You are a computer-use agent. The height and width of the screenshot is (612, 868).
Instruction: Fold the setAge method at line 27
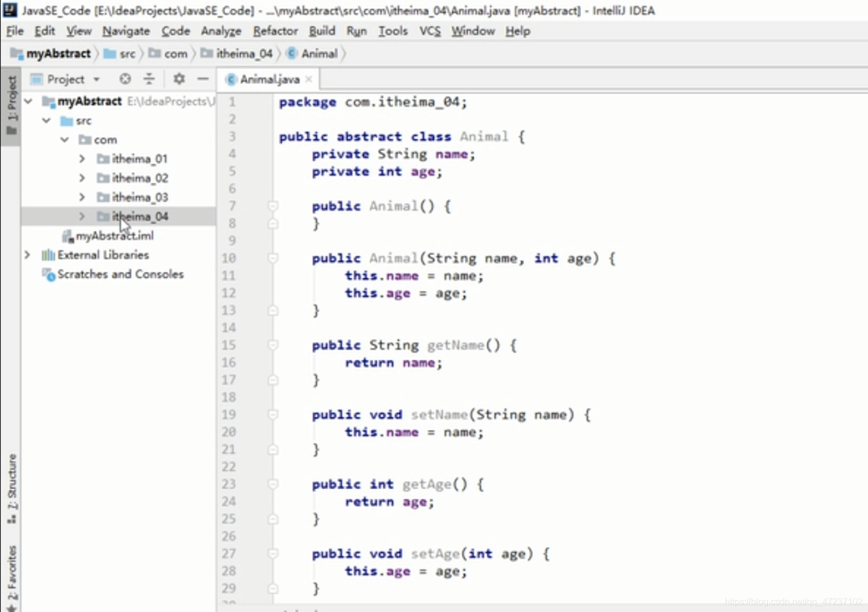pos(273,554)
